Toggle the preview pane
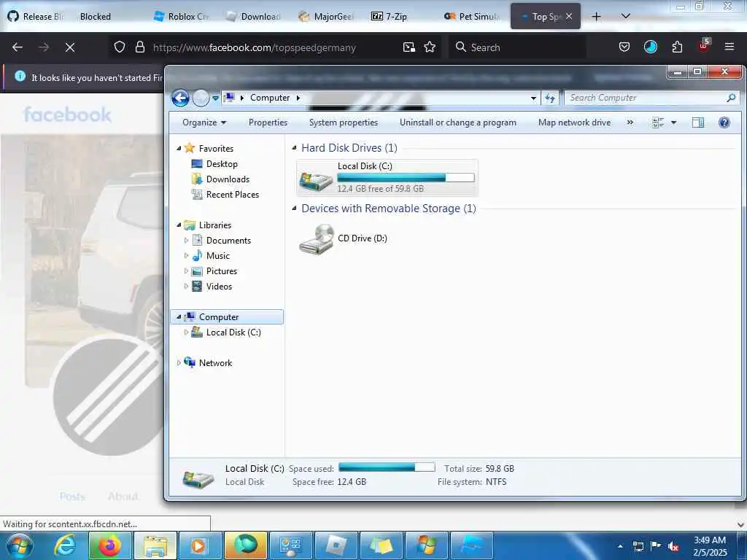Image resolution: width=747 pixels, height=560 pixels. pyautogui.click(x=698, y=122)
